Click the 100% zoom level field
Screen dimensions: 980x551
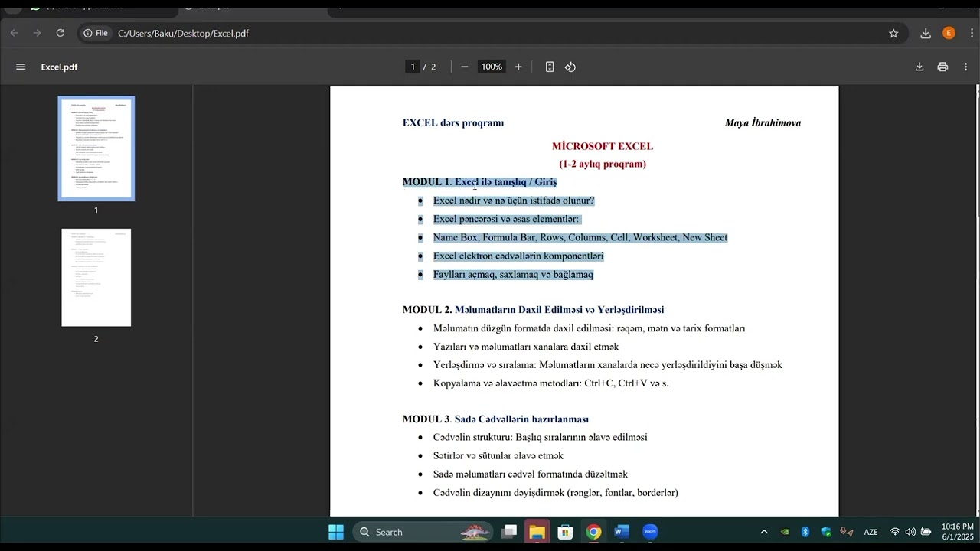click(492, 67)
